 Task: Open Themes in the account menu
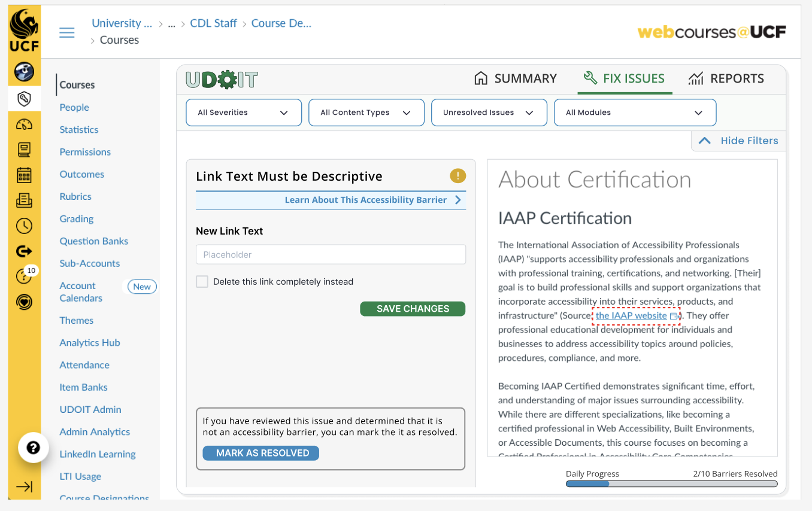(x=77, y=320)
